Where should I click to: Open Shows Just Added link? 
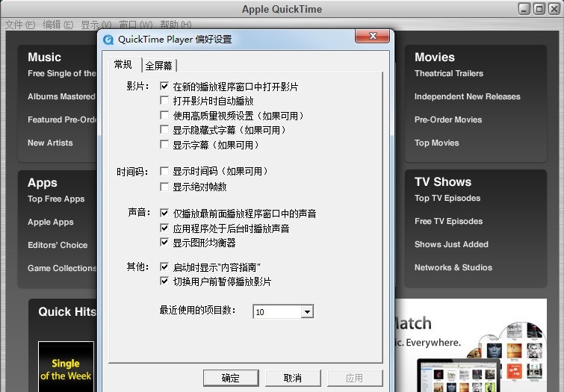(x=451, y=244)
